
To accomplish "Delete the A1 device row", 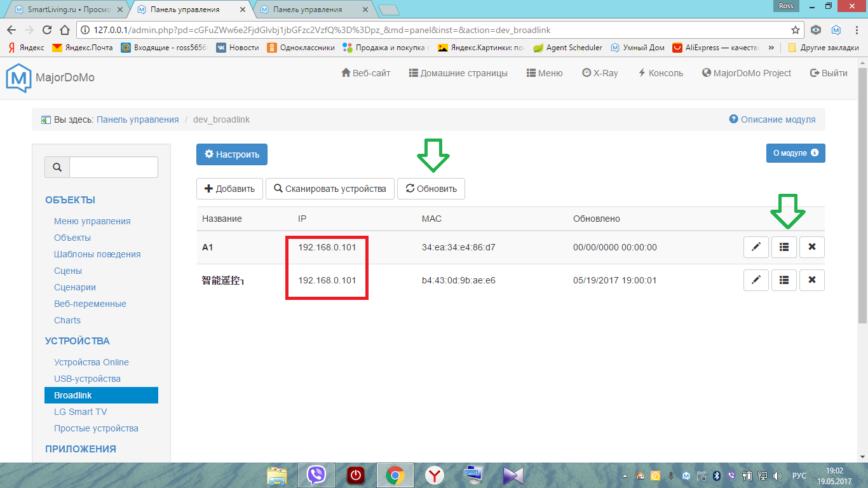I will (x=812, y=247).
